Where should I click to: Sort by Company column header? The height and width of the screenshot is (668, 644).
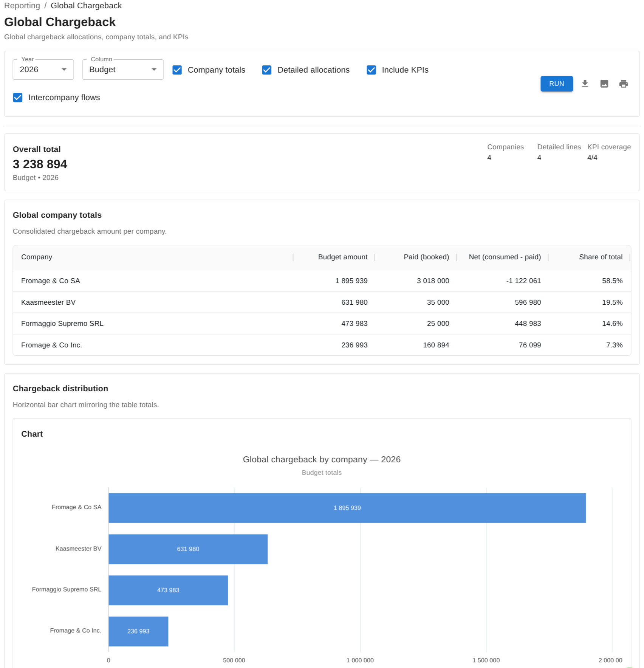(37, 257)
